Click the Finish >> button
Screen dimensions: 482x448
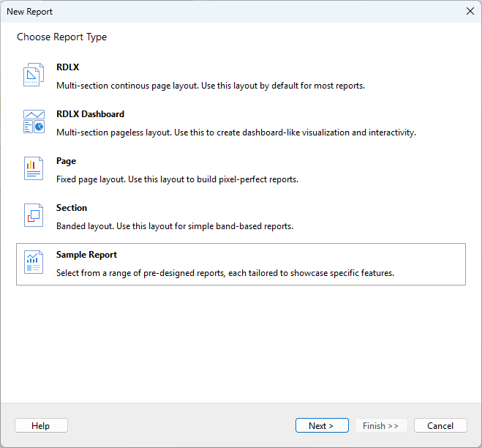pyautogui.click(x=381, y=425)
